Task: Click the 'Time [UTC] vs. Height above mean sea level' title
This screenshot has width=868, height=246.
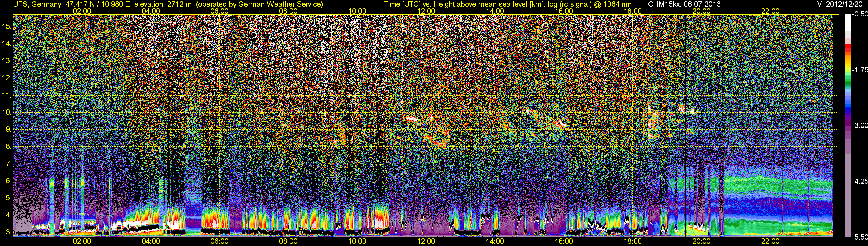Action: pos(457,4)
